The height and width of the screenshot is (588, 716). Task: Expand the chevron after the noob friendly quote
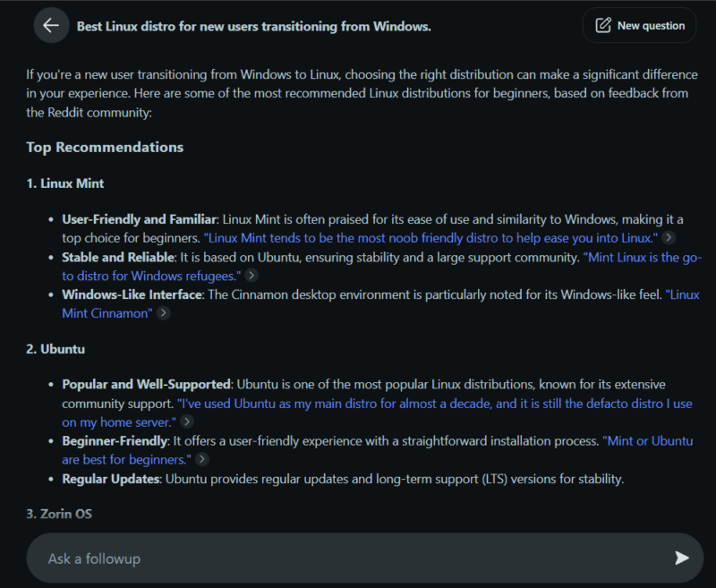click(x=667, y=238)
